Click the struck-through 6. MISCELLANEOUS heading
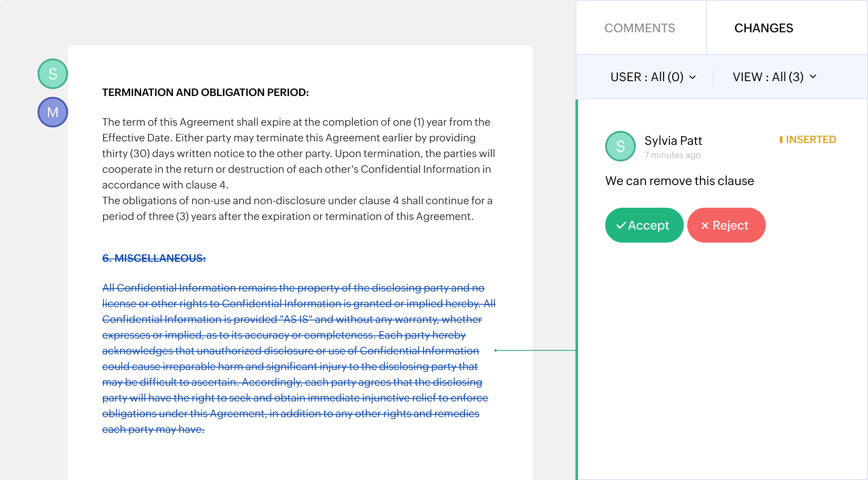 (154, 258)
